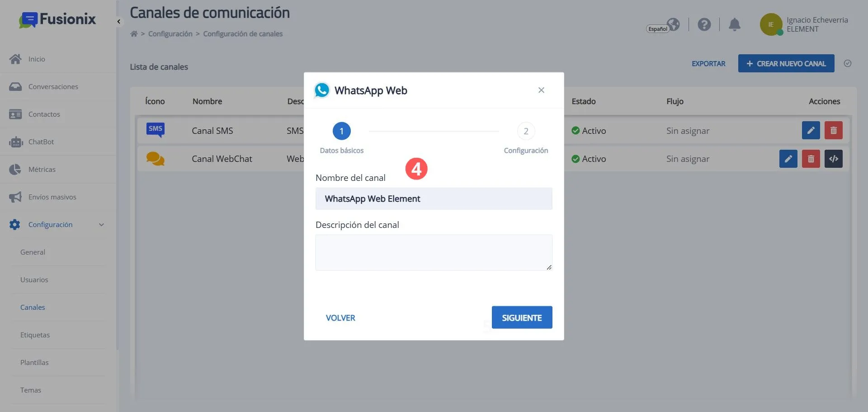
Task: Click the Configuración breadcrumb link
Action: pyautogui.click(x=170, y=34)
